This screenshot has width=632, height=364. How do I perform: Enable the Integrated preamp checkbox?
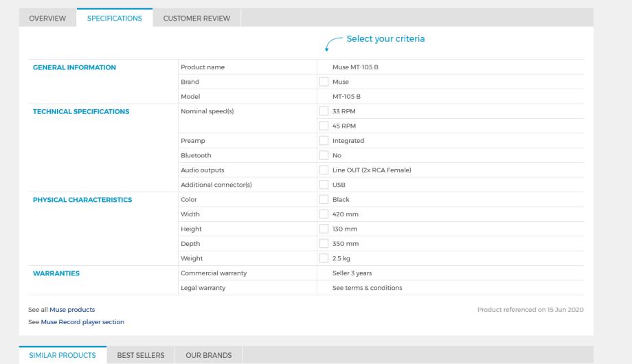324,141
